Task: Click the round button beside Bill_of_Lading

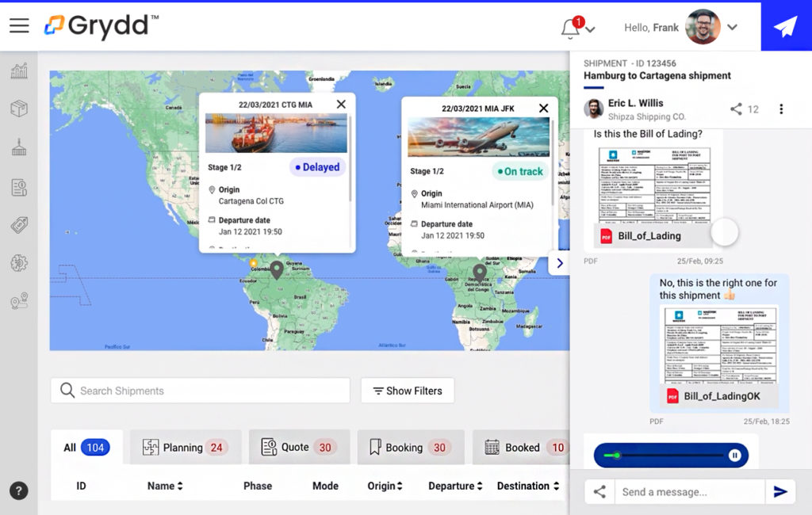Action: [724, 232]
